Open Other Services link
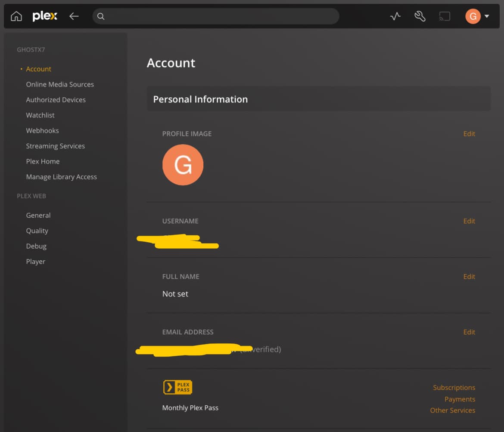The width and height of the screenshot is (504, 432). coord(453,410)
